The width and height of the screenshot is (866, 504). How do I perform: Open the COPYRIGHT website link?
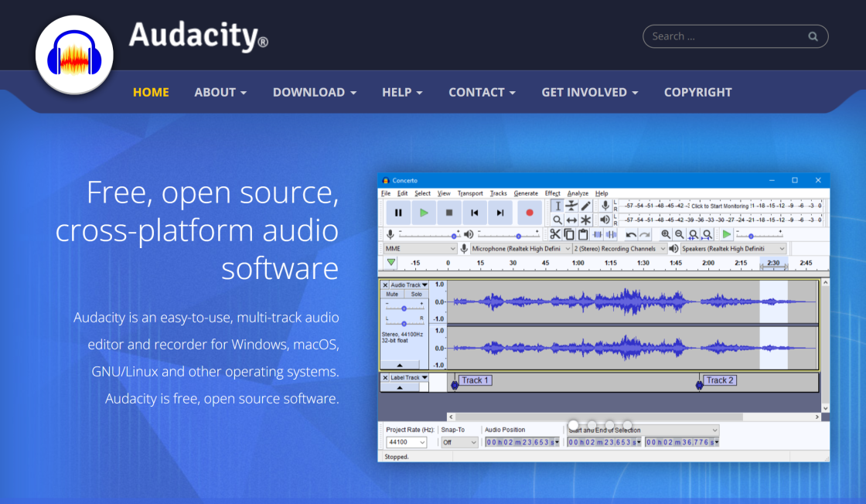tap(698, 92)
